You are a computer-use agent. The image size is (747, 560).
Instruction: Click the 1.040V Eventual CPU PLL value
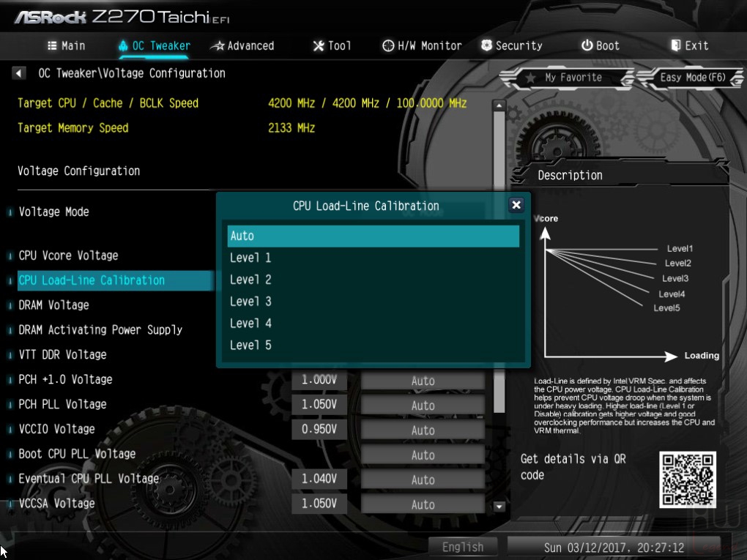click(319, 479)
